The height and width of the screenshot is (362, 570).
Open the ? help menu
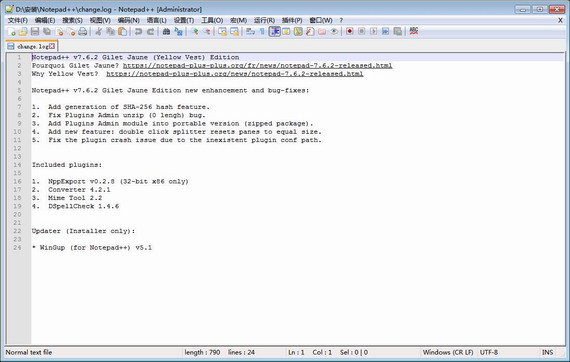[x=341, y=20]
